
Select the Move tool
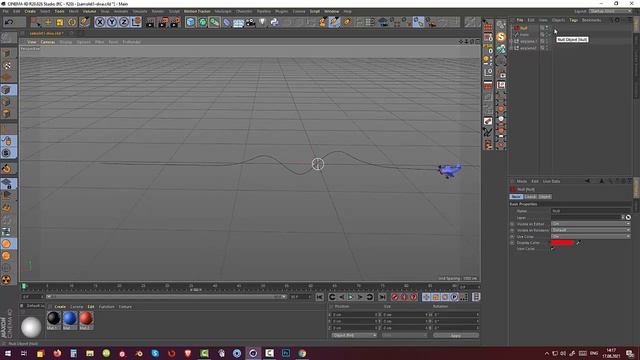coord(48,22)
